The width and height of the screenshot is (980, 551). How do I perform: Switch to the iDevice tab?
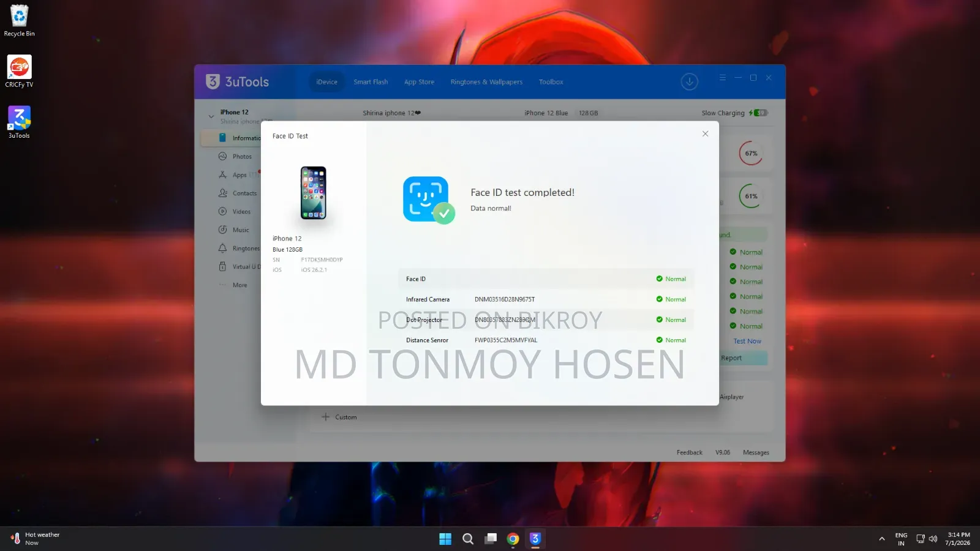point(326,82)
